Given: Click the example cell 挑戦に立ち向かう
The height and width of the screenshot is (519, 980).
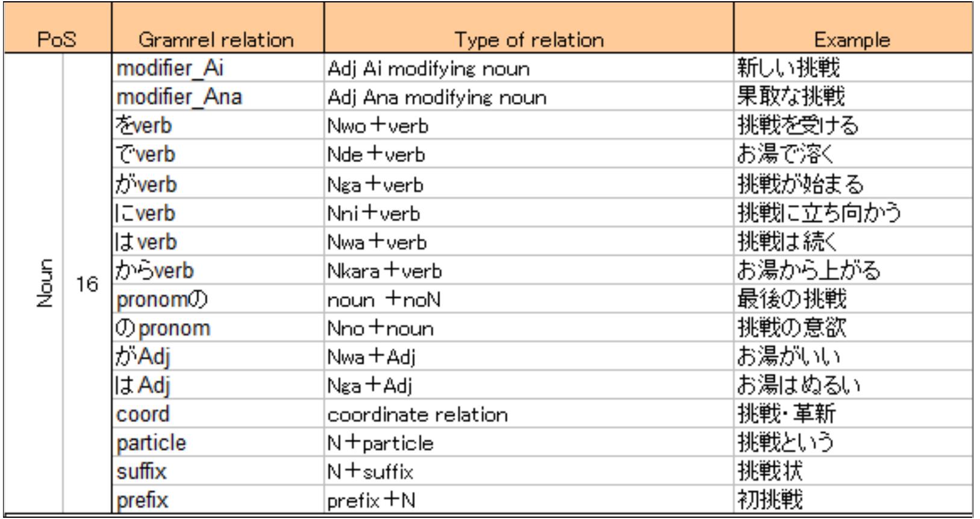Looking at the screenshot, I should tap(819, 213).
